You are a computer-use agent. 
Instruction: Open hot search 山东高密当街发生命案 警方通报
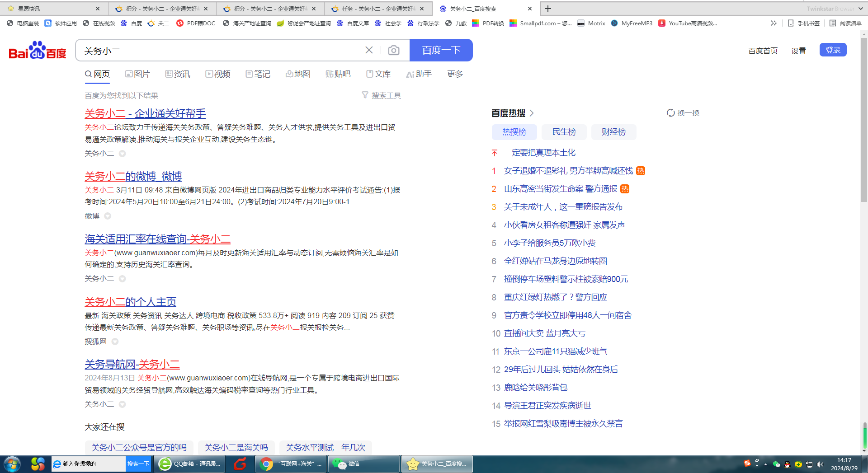pyautogui.click(x=561, y=189)
